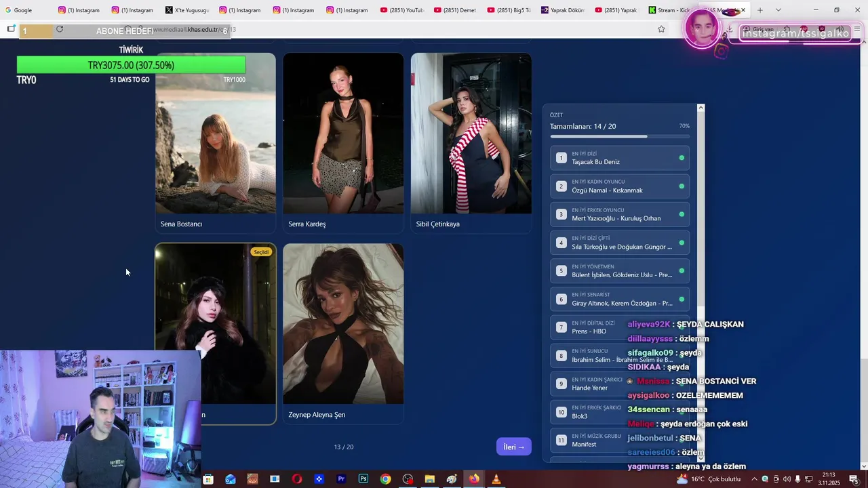Viewport: 868px width, 488px height.
Task: Switch to the X'te Yugusugu tab
Action: [x=187, y=10]
